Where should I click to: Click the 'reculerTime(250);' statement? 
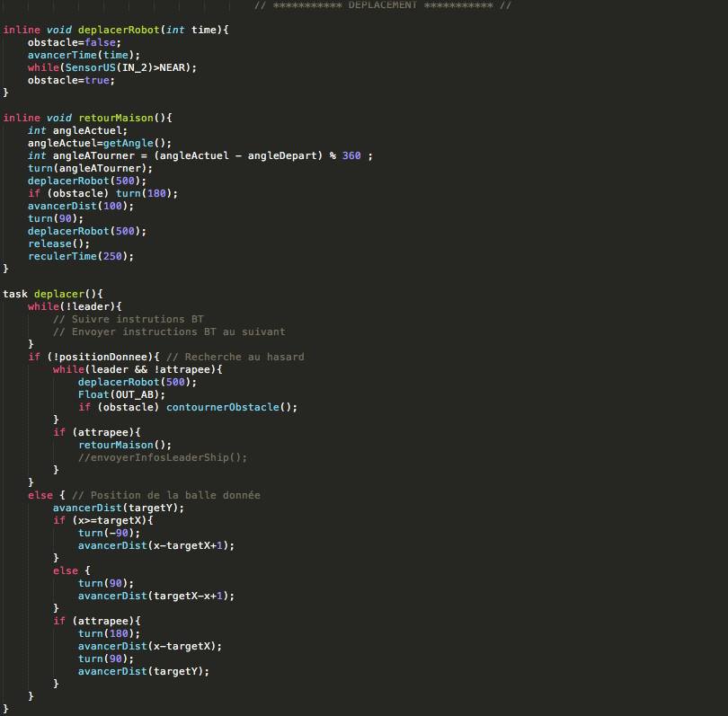[x=80, y=256]
